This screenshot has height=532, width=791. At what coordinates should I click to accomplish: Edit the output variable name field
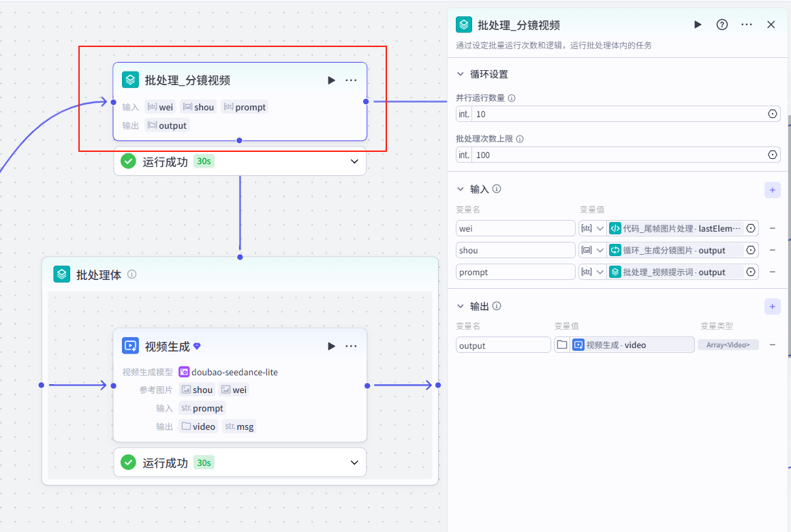pyautogui.click(x=503, y=345)
